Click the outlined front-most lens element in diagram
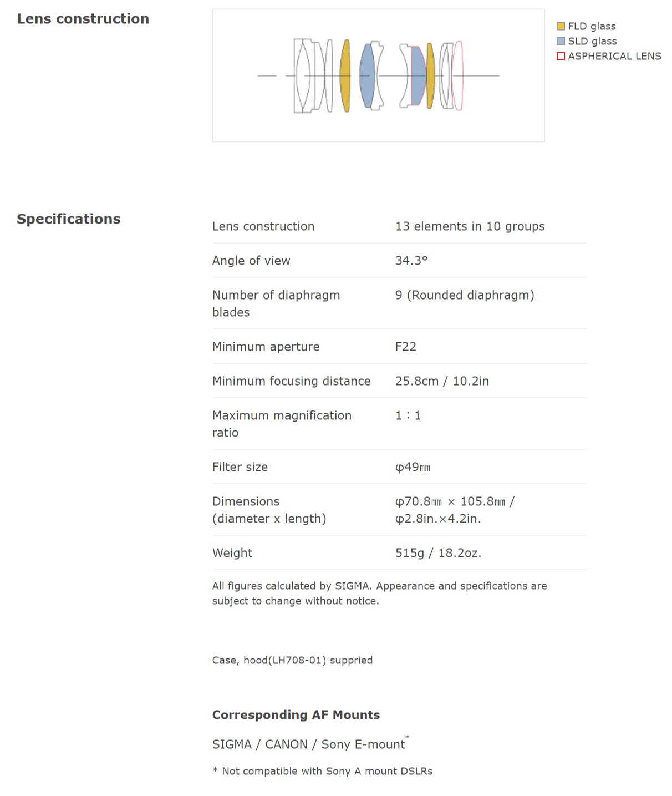The height and width of the screenshot is (796, 672). 302,75
